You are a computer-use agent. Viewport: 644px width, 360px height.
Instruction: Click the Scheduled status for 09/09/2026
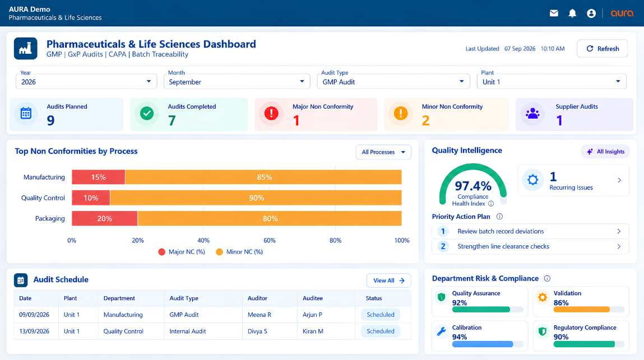[381, 315]
